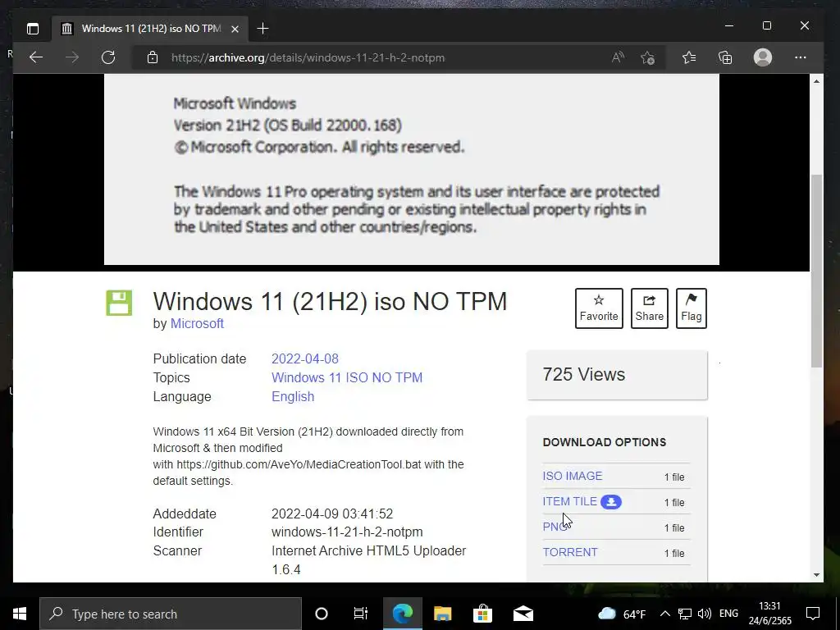Switch the ENG input language
Image resolution: width=840 pixels, height=630 pixels.
(x=728, y=614)
